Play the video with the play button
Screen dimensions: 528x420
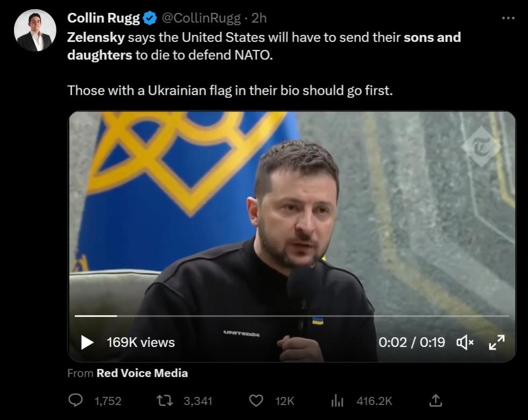point(87,342)
